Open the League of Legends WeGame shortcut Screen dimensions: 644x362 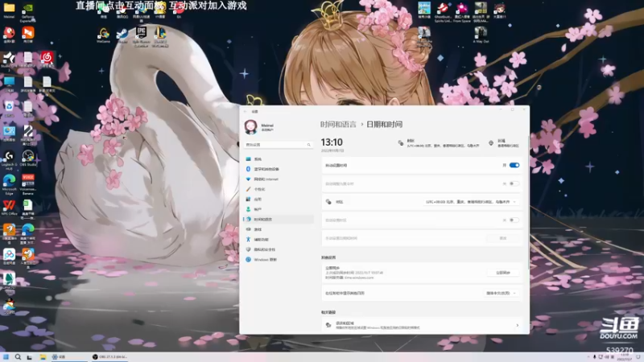click(159, 37)
